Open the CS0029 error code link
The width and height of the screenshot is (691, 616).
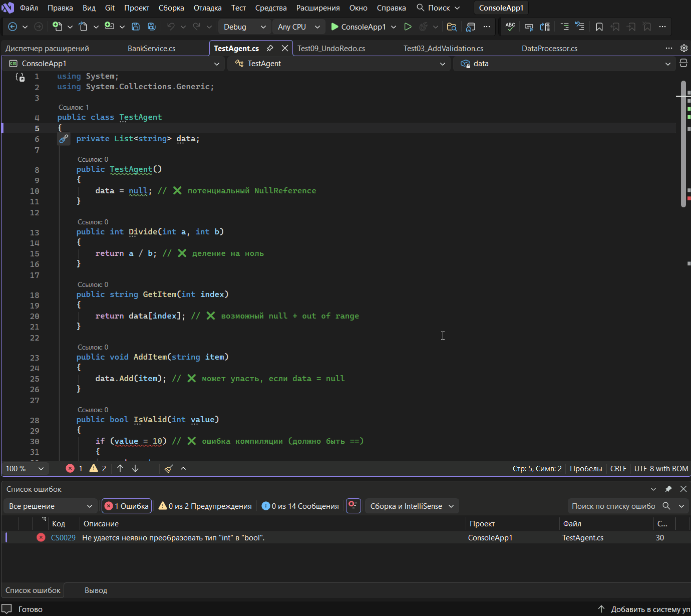[x=63, y=538]
